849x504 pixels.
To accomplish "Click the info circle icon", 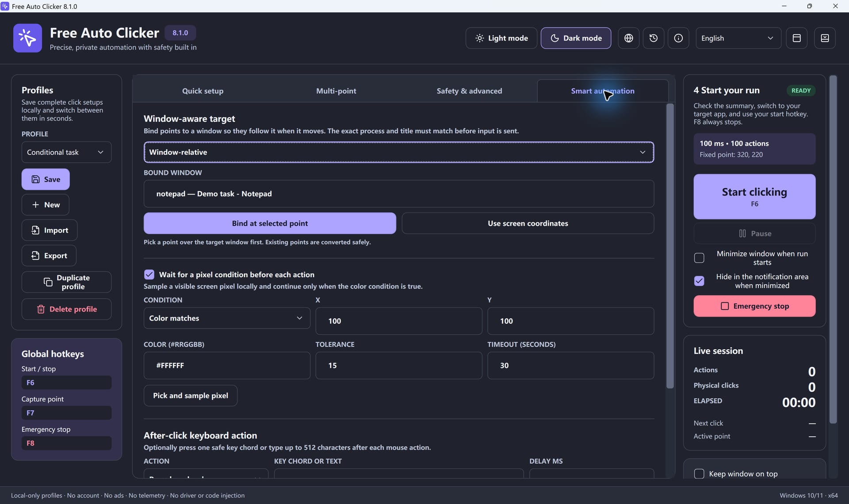I will point(678,38).
